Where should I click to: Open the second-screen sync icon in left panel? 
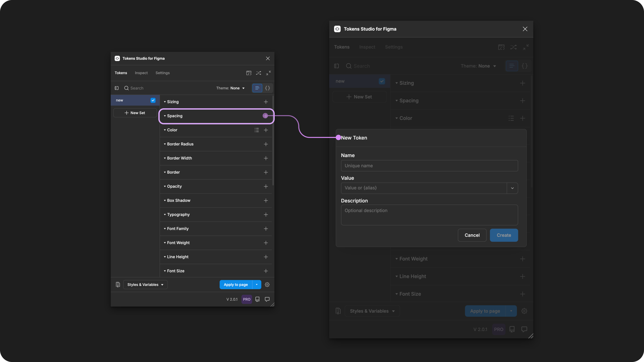[x=249, y=73]
